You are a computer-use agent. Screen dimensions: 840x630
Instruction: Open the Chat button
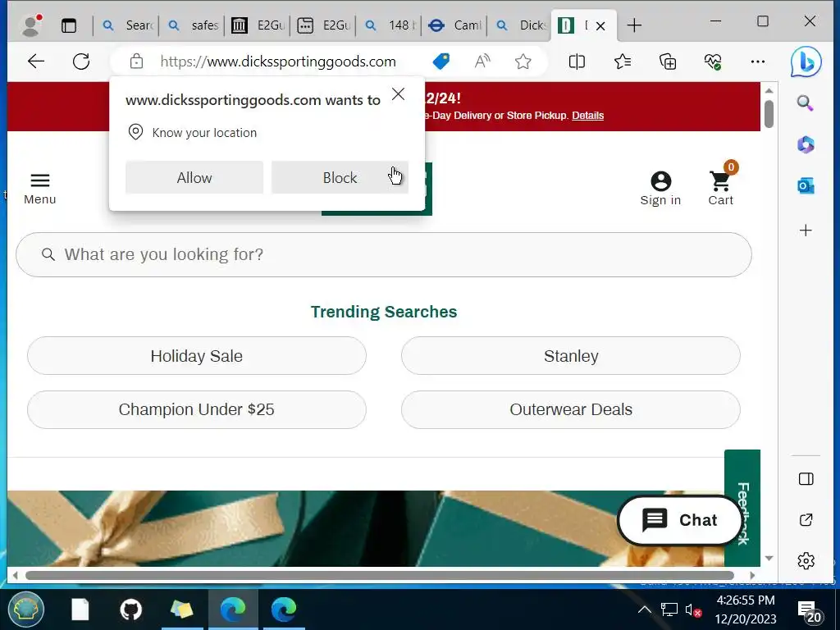click(680, 519)
